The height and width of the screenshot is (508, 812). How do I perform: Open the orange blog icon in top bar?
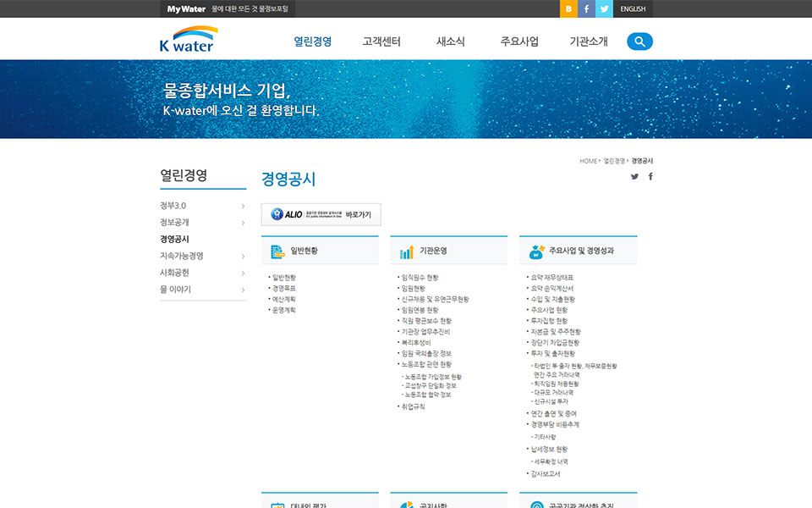coord(568,8)
